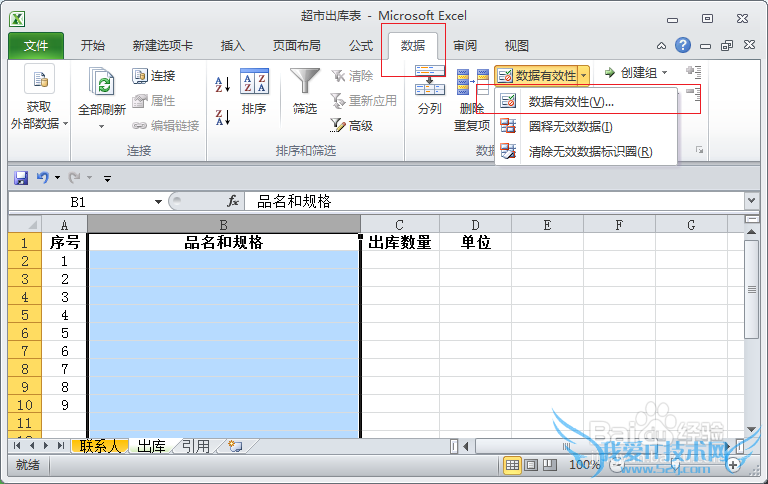Switch to the Formulas (公式) tab
768x484 pixels.
click(361, 46)
